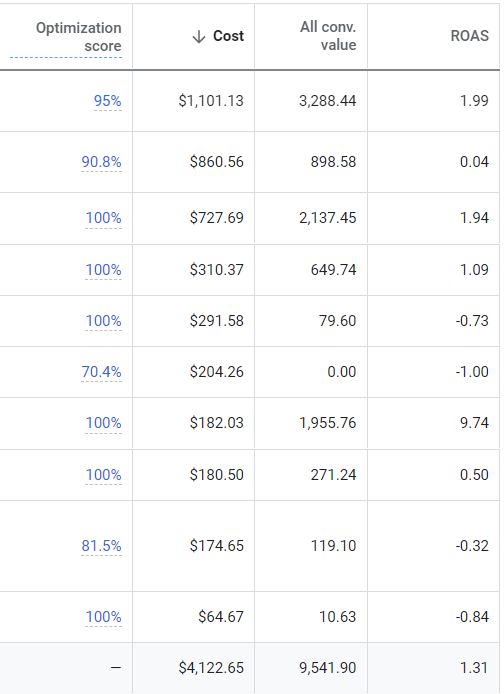Open the 70.4% optimization score link

tap(101, 372)
